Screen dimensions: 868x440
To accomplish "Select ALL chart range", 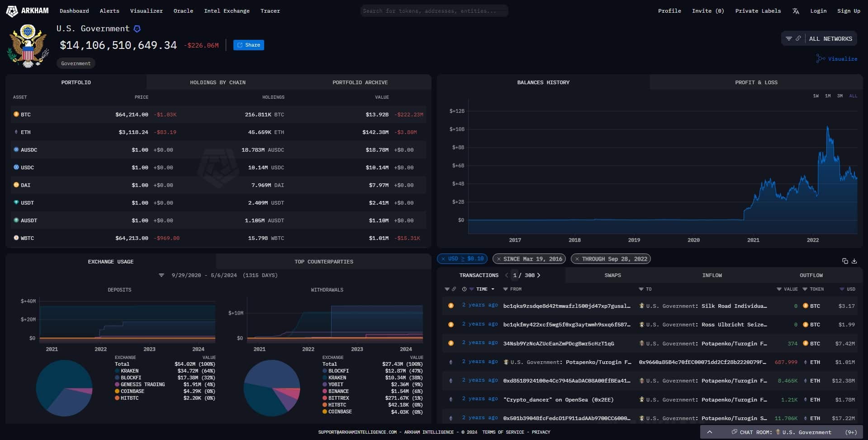I will point(853,96).
